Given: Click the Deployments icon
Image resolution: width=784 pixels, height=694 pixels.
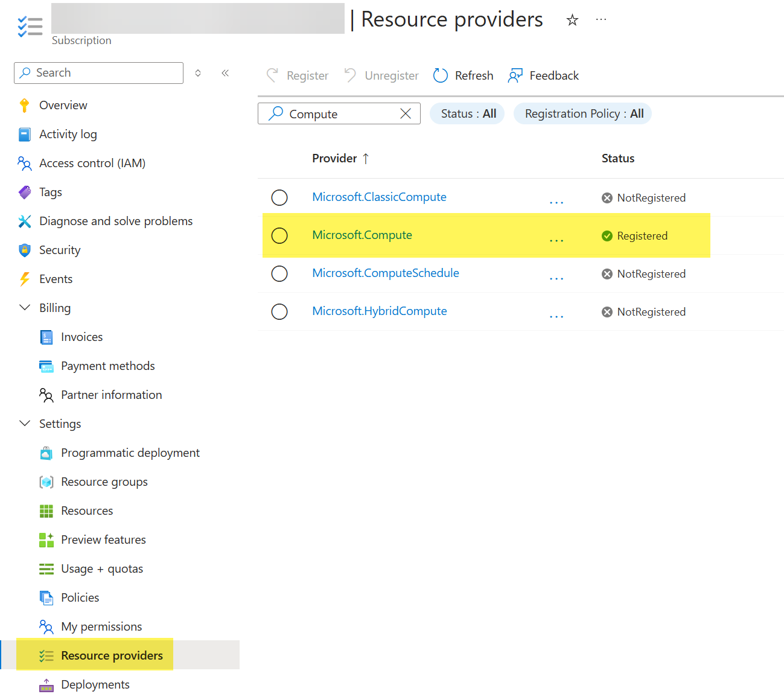Looking at the screenshot, I should pos(46,685).
